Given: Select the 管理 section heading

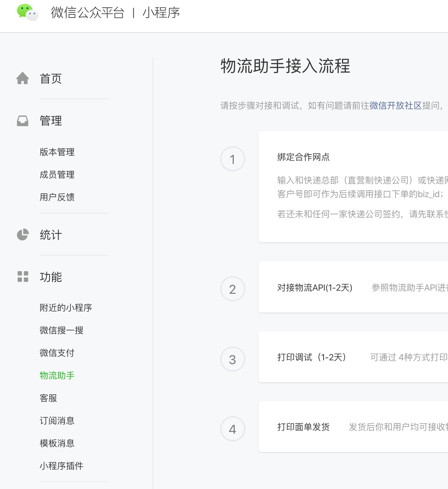Looking at the screenshot, I should pos(51,121).
